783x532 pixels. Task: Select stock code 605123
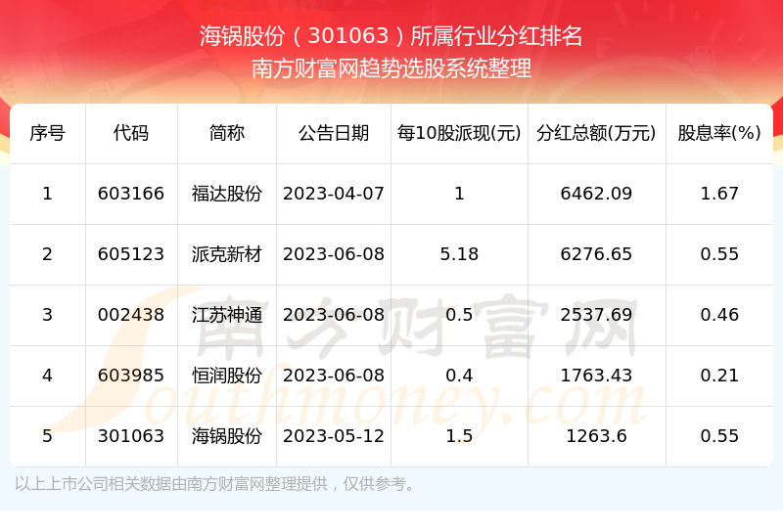pyautogui.click(x=131, y=254)
